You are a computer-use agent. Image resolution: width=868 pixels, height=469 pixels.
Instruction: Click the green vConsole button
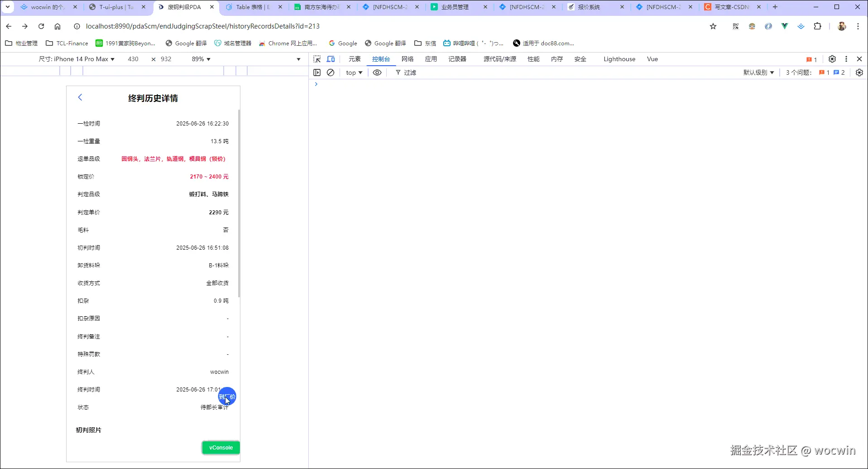point(220,447)
